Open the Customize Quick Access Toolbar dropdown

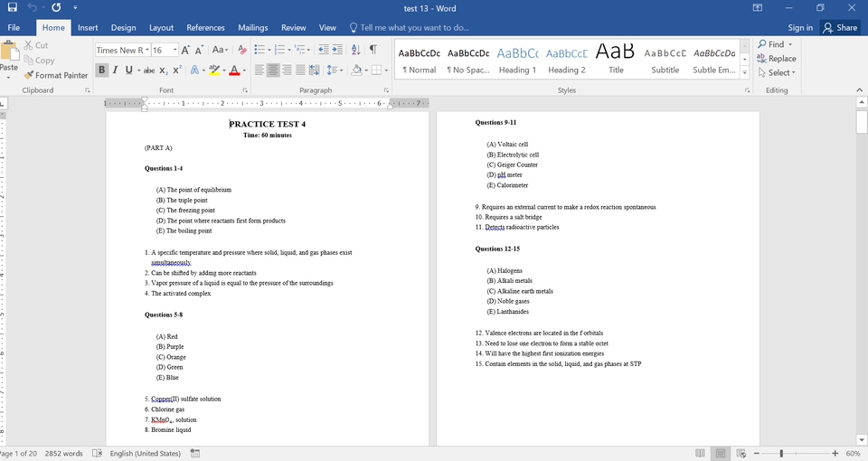(x=75, y=8)
